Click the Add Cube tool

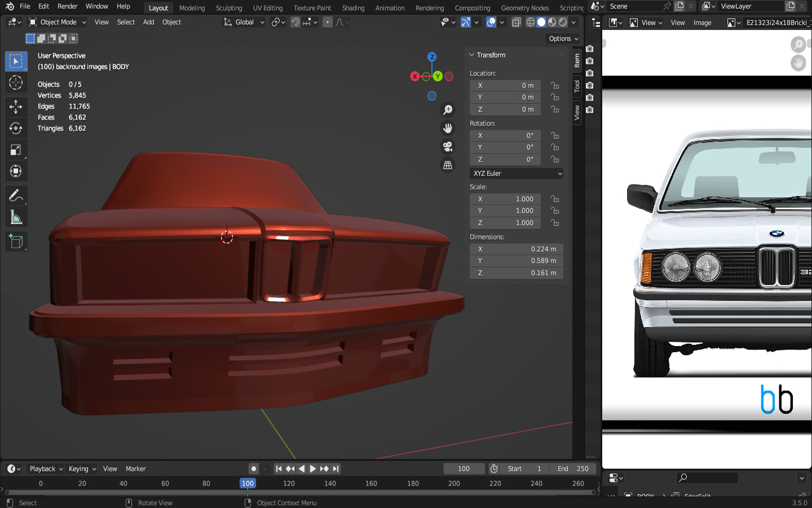tap(16, 242)
